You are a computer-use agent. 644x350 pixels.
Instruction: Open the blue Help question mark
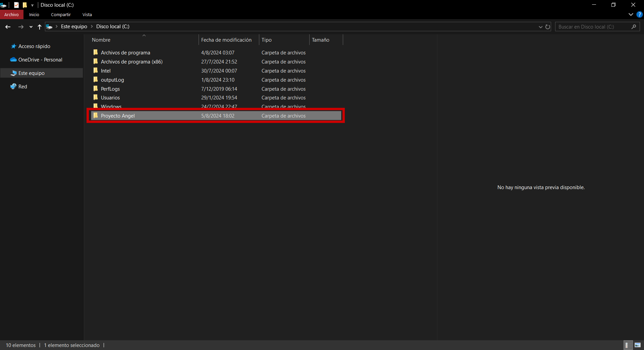coord(640,15)
